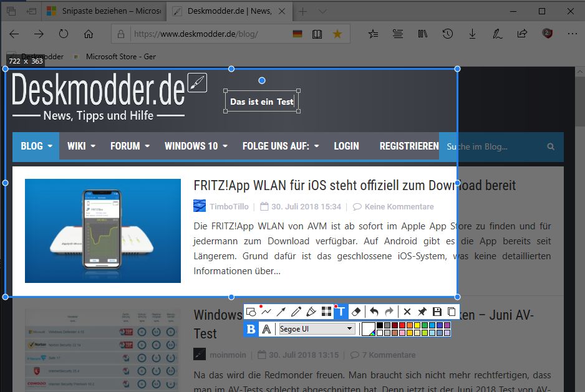
Task: Open the current color picker box
Action: pyautogui.click(x=368, y=329)
